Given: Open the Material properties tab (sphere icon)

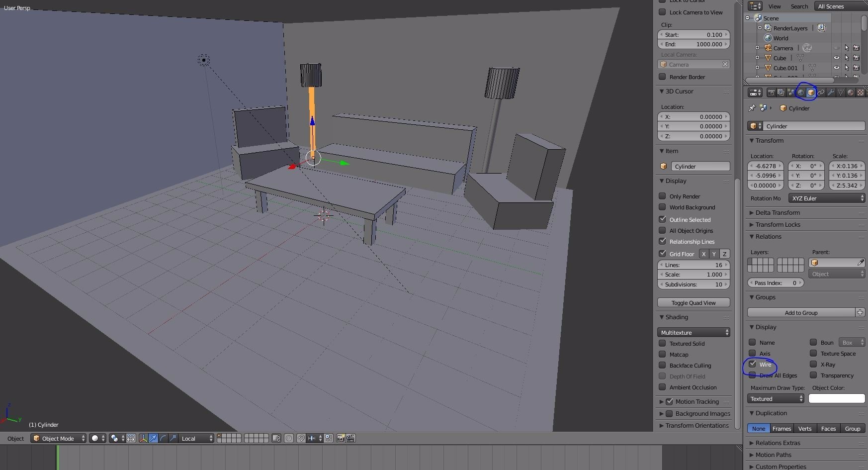Looking at the screenshot, I should click(x=851, y=93).
